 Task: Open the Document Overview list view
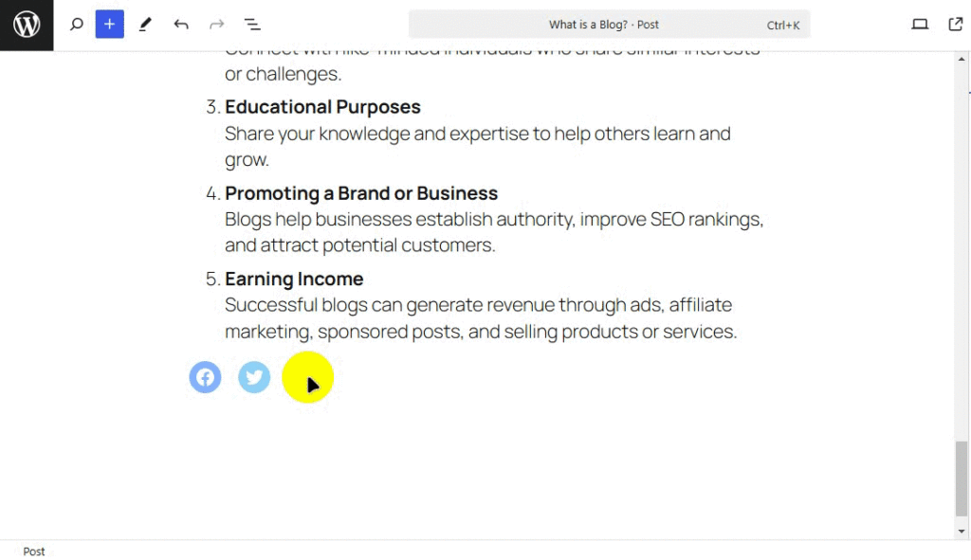(252, 25)
